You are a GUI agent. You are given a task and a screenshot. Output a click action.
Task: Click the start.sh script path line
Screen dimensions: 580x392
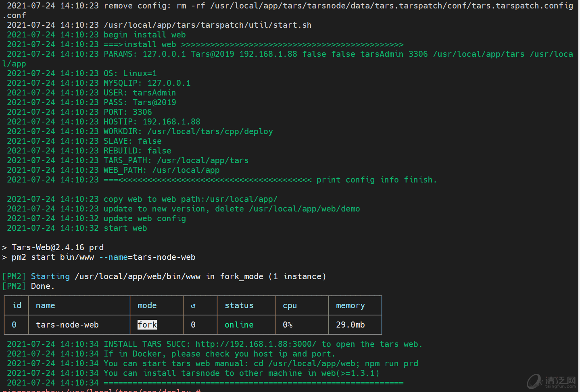[207, 25]
